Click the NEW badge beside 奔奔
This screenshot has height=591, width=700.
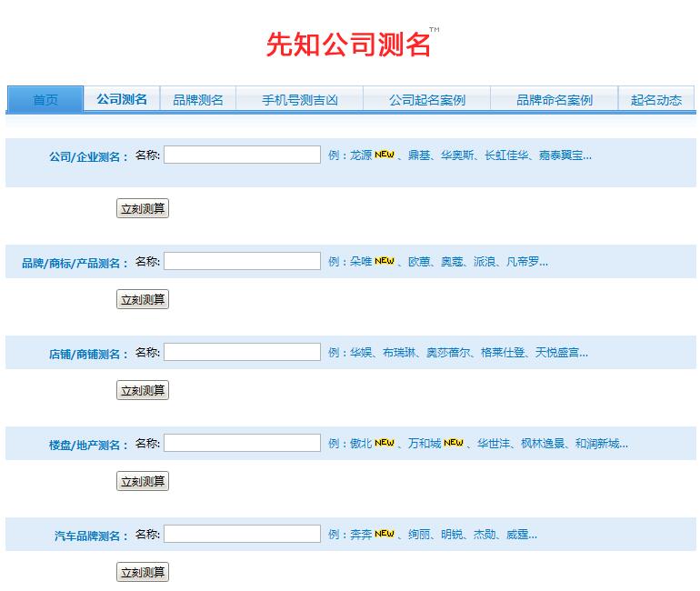pos(385,534)
